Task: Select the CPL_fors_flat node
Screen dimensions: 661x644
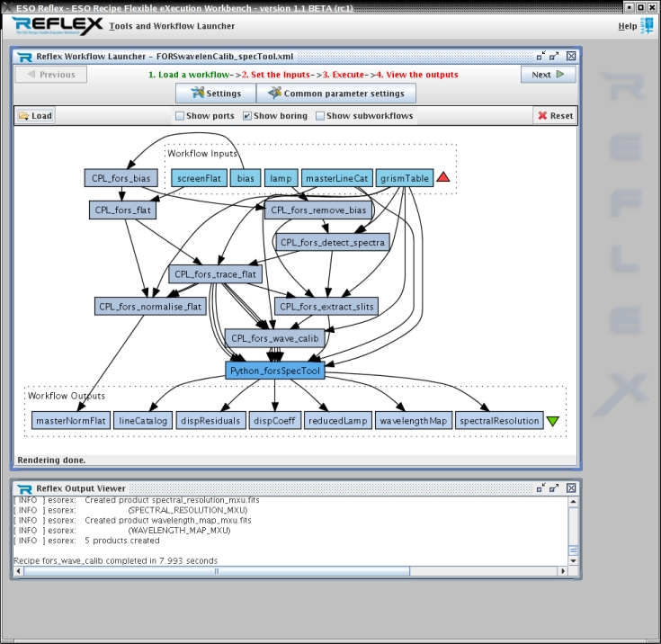Action: [x=122, y=210]
